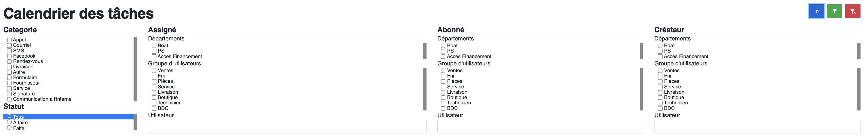Check PS under Créateur departments
The image size is (868, 140).
point(660,51)
